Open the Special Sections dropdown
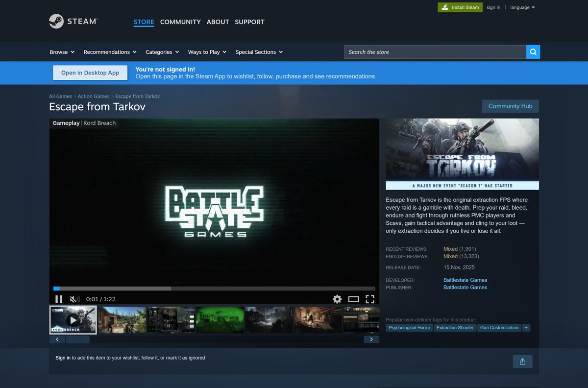This screenshot has height=388, width=588. point(259,52)
